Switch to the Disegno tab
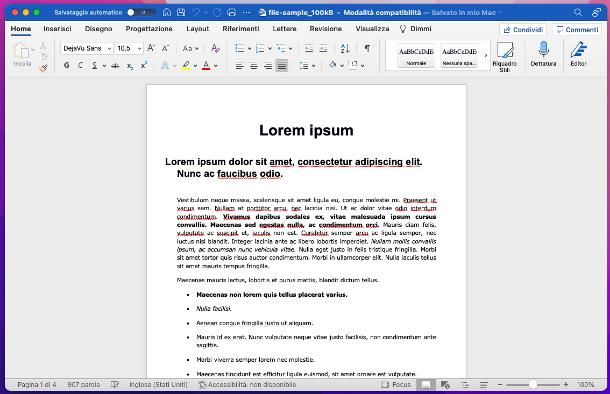 [x=98, y=29]
